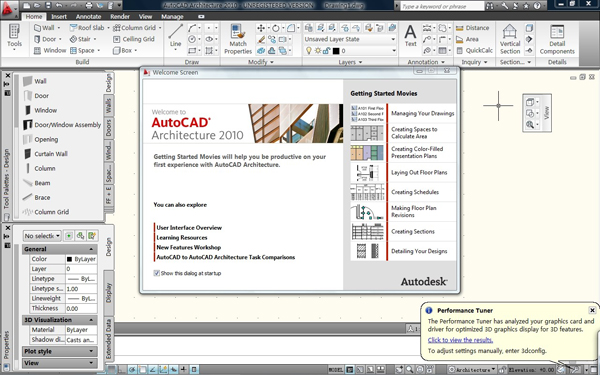Switch to the Insert ribbon tab

click(x=59, y=16)
